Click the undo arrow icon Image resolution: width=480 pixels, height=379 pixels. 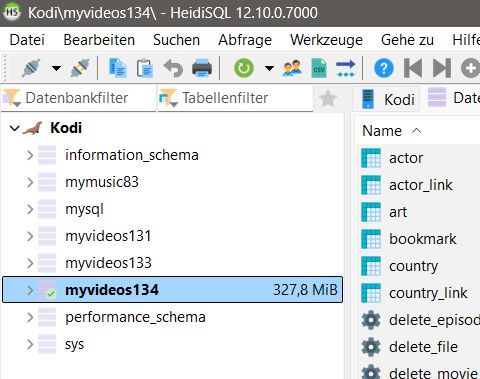[173, 68]
